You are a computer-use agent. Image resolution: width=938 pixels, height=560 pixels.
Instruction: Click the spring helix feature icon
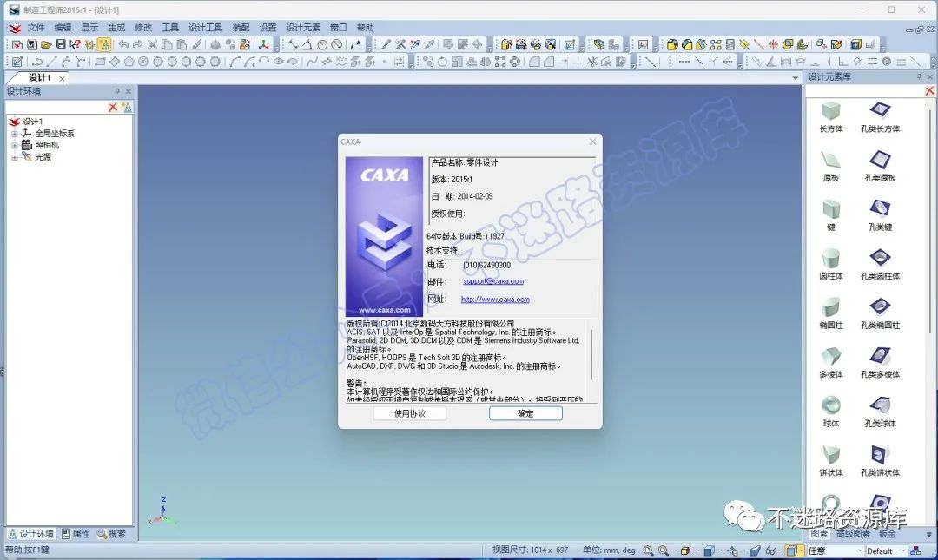pyautogui.click(x=730, y=44)
